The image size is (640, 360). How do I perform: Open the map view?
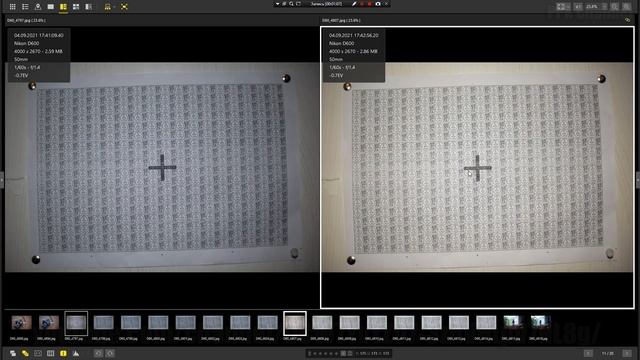coord(38,7)
